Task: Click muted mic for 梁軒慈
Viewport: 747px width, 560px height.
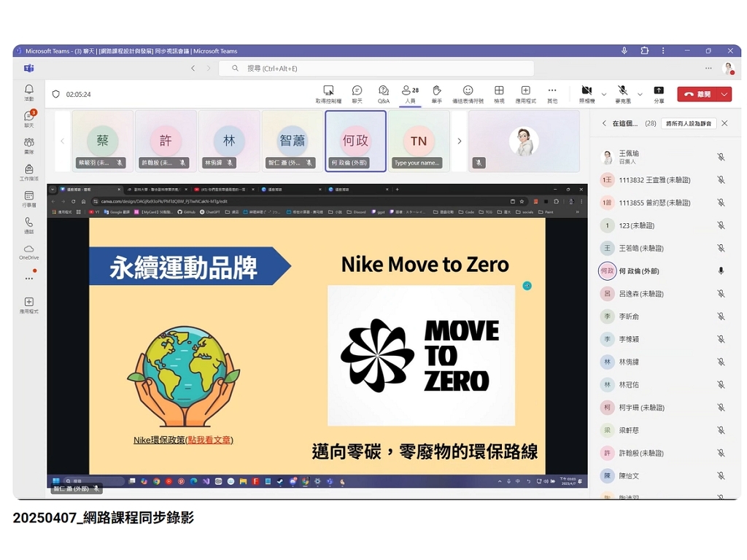Action: tap(721, 430)
